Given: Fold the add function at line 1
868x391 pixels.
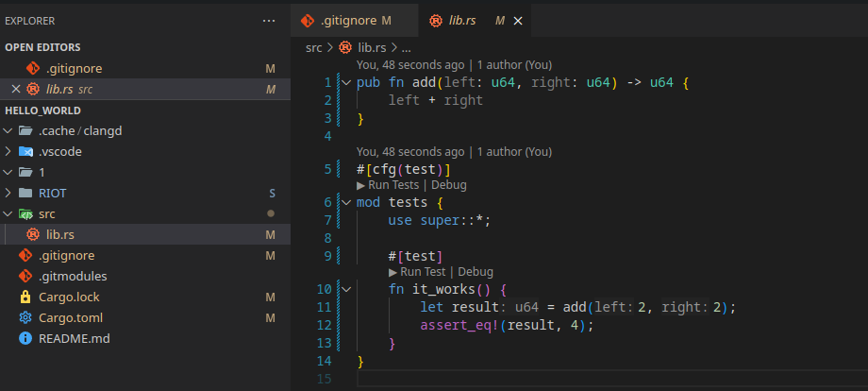Looking at the screenshot, I should (346, 83).
